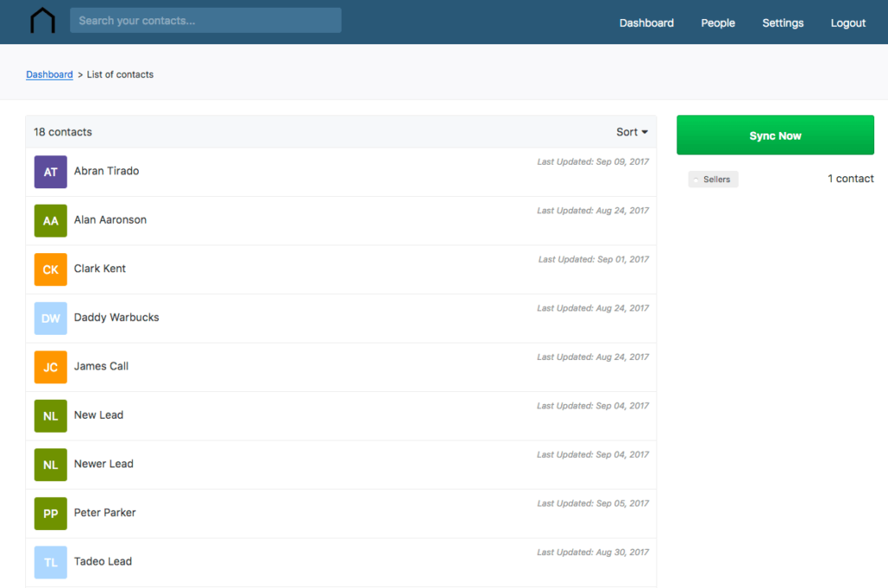888x588 pixels.
Task: Click the house logo icon
Action: [x=42, y=21]
